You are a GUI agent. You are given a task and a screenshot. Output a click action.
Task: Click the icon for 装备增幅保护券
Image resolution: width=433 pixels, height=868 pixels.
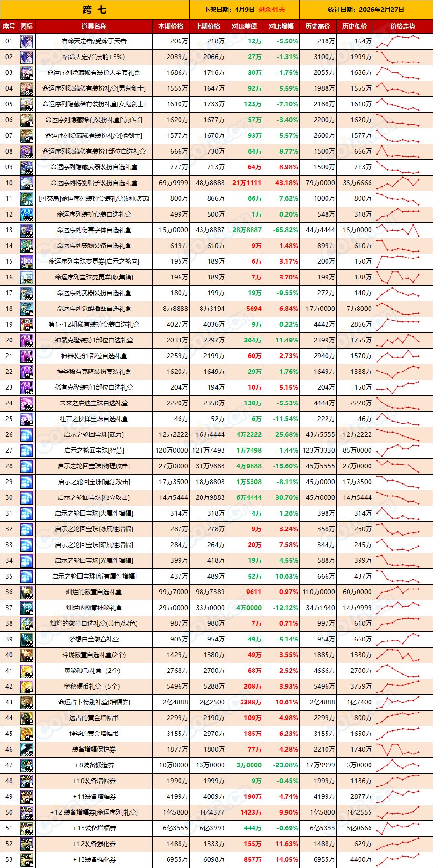(x=27, y=750)
